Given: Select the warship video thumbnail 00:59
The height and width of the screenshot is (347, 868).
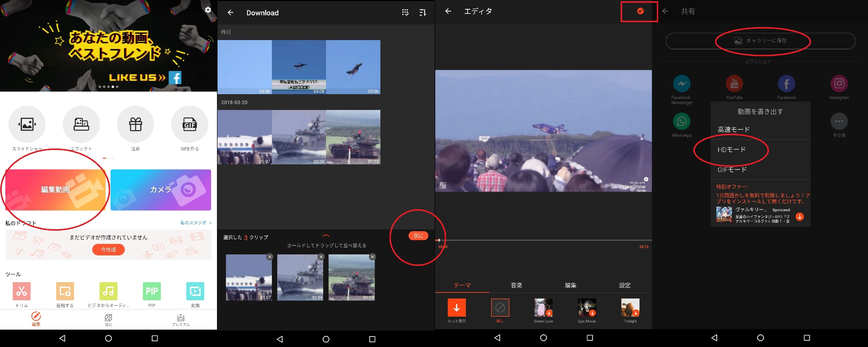Looking at the screenshot, I should pyautogui.click(x=298, y=137).
